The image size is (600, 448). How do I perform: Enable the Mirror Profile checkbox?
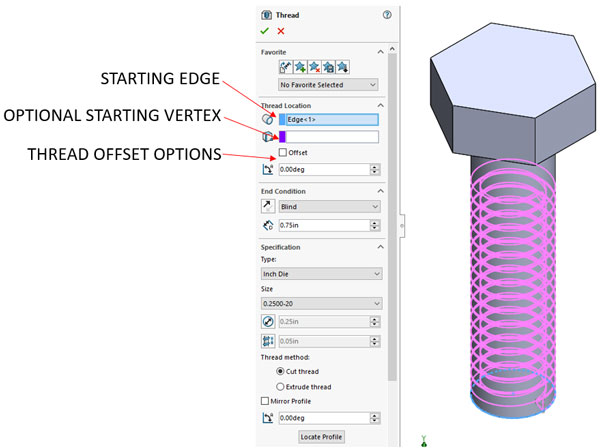(265, 401)
